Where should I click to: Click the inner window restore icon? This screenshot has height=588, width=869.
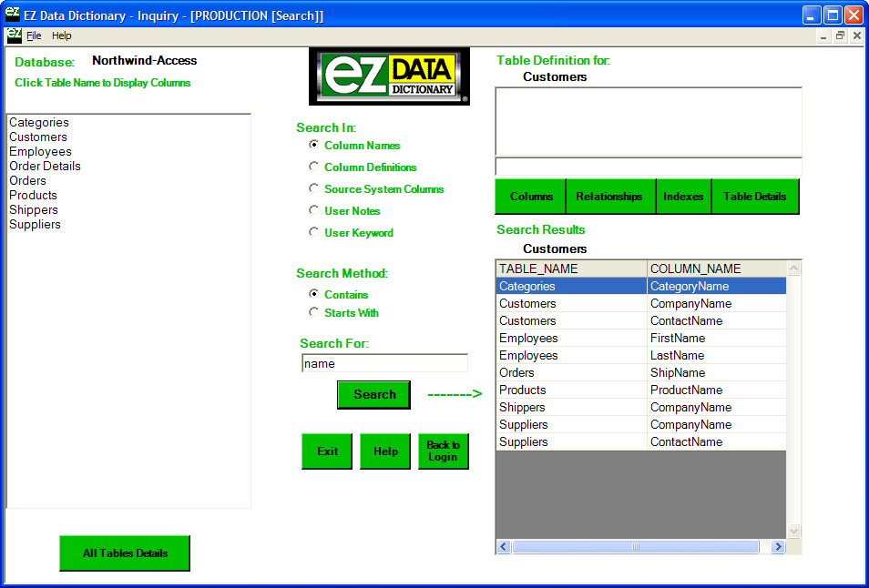840,35
